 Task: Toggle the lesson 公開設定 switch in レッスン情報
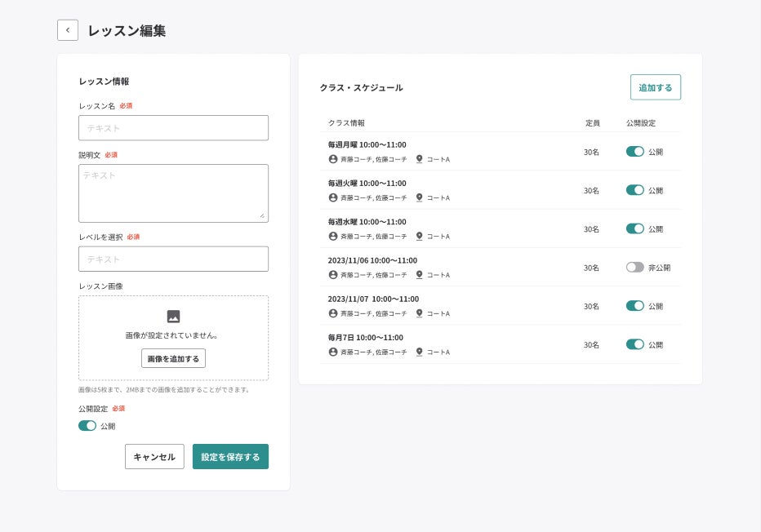click(87, 426)
